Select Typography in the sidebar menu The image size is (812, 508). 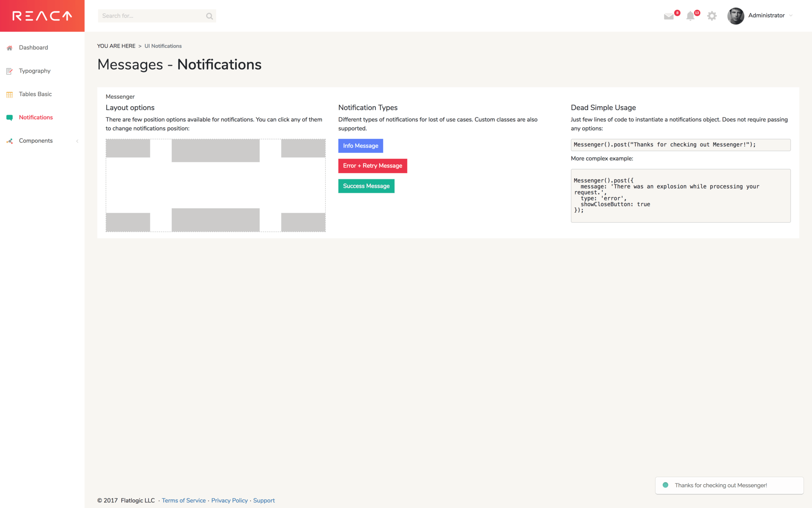35,71
